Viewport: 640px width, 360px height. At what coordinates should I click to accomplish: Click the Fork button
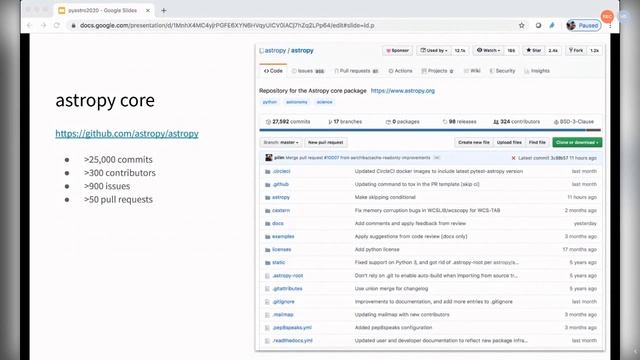coord(576,51)
